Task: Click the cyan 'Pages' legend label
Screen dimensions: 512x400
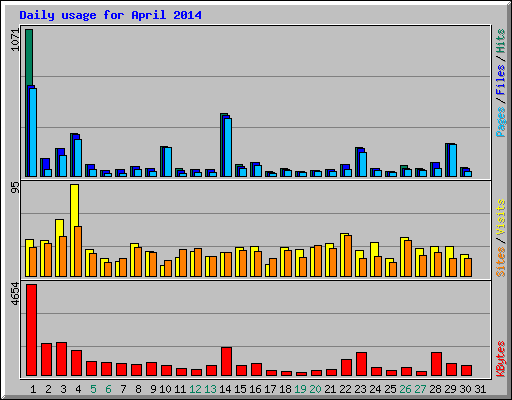Action: pyautogui.click(x=501, y=122)
